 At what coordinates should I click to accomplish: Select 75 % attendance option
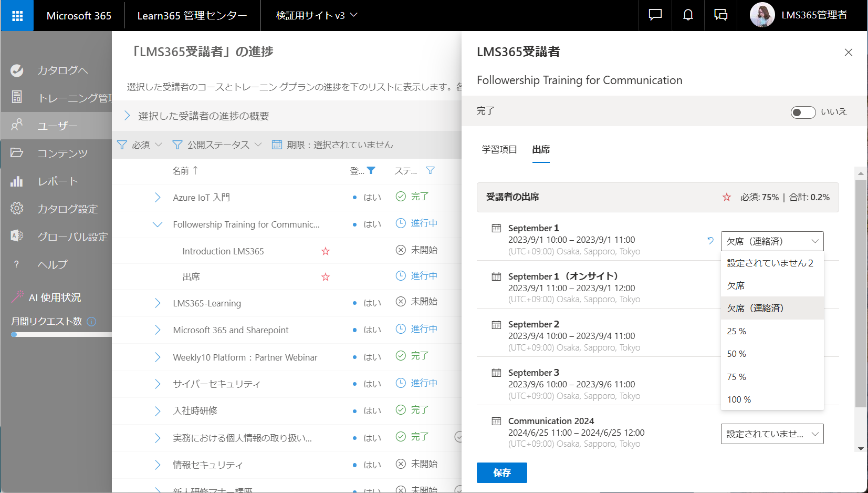[x=772, y=377]
